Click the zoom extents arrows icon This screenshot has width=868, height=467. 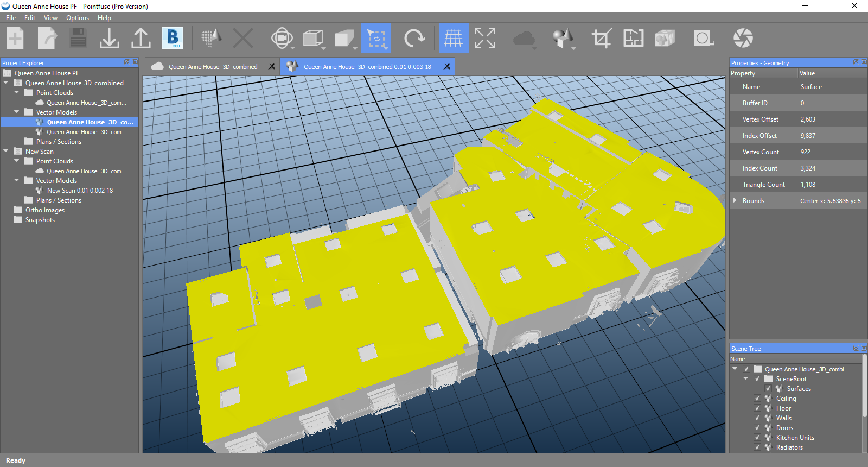(485, 39)
